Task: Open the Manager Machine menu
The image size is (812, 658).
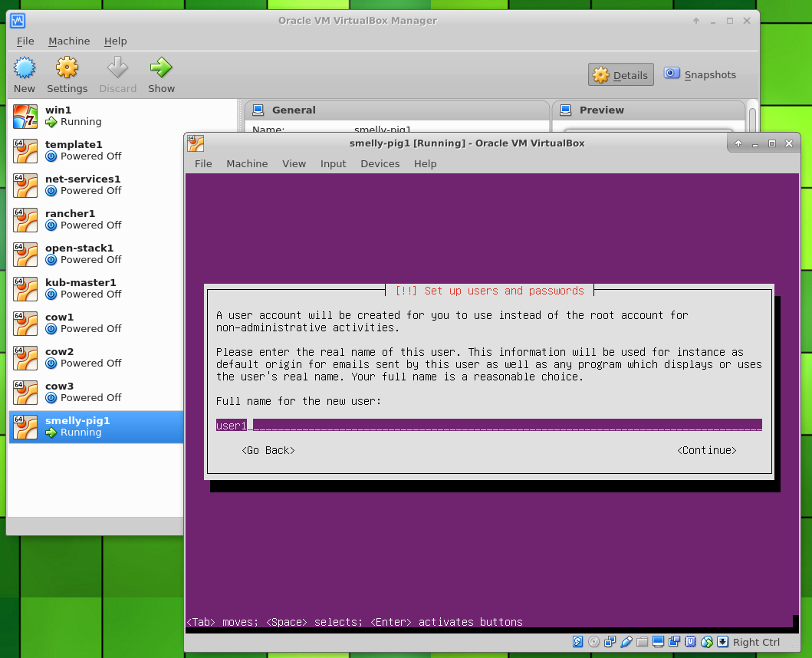Action: pyautogui.click(x=69, y=41)
